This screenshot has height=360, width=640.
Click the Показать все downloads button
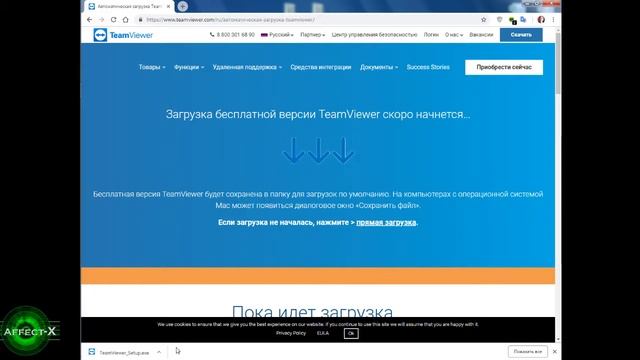coord(528,351)
